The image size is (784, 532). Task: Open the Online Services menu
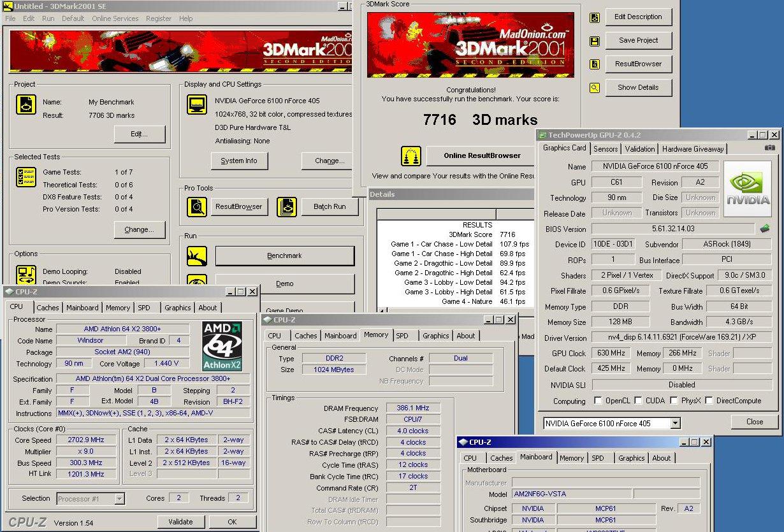[115, 18]
